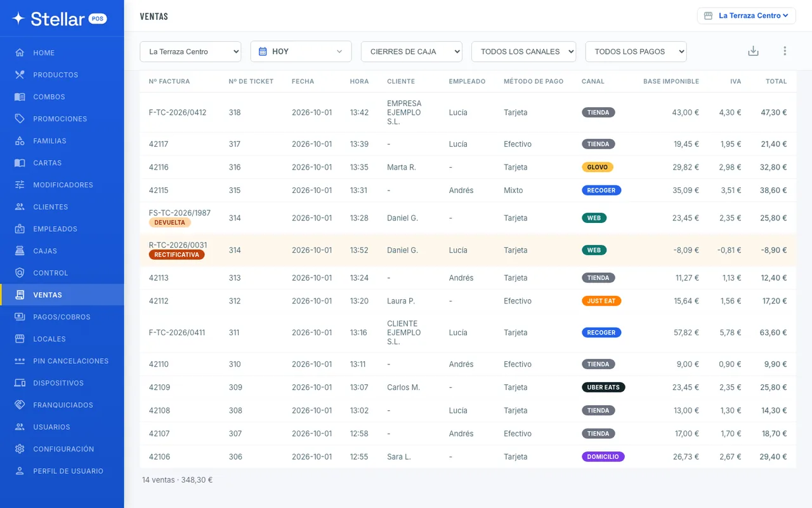812x508 pixels.
Task: Open invoice F-TC-2026/0412
Action: click(x=178, y=112)
